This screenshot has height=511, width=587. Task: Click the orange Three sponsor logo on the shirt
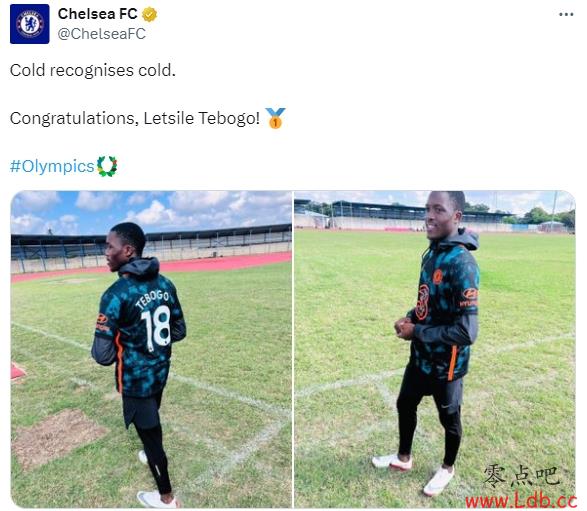pos(422,302)
